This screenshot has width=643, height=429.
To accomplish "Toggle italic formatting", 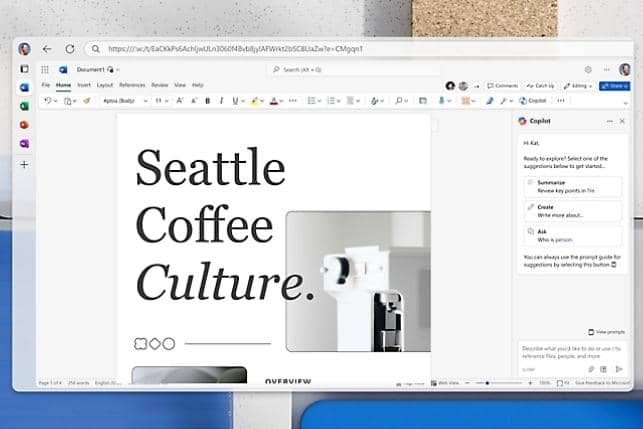I will click(221, 100).
